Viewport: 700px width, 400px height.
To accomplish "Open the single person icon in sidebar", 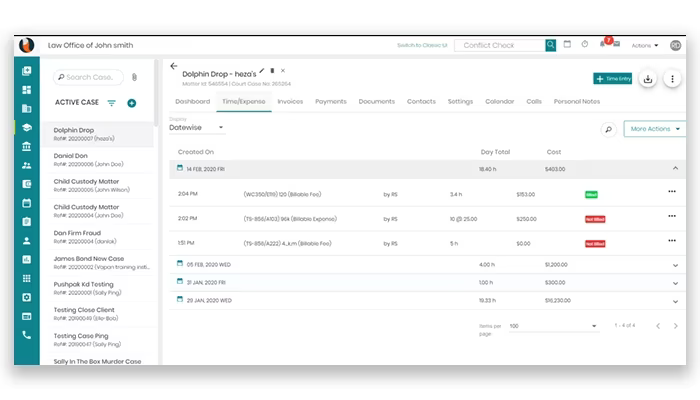I will (27, 241).
